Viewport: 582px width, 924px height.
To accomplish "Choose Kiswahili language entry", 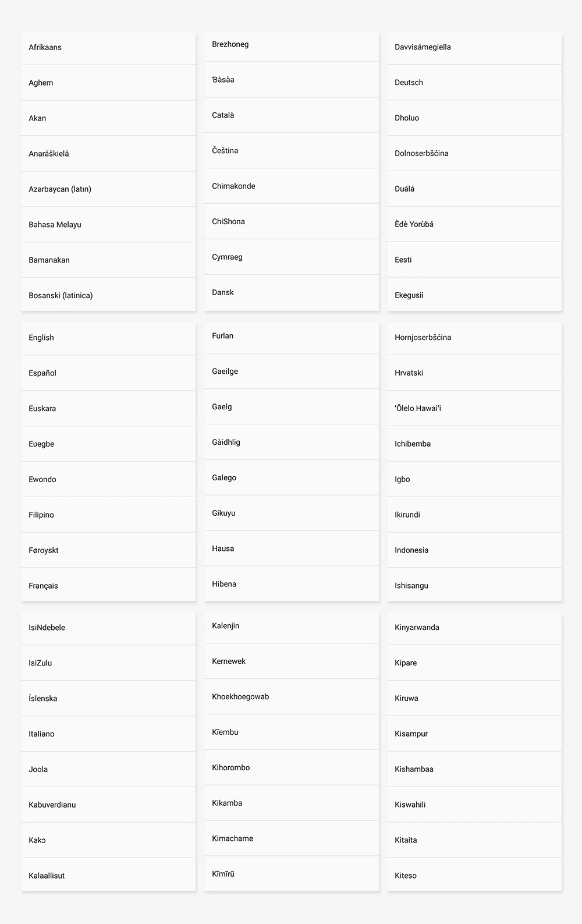I will pyautogui.click(x=474, y=804).
